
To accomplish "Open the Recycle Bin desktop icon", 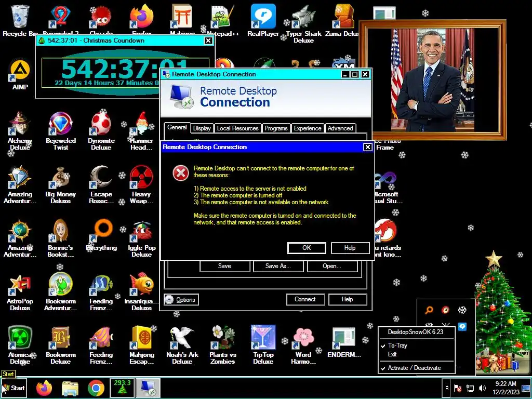I will click(20, 20).
